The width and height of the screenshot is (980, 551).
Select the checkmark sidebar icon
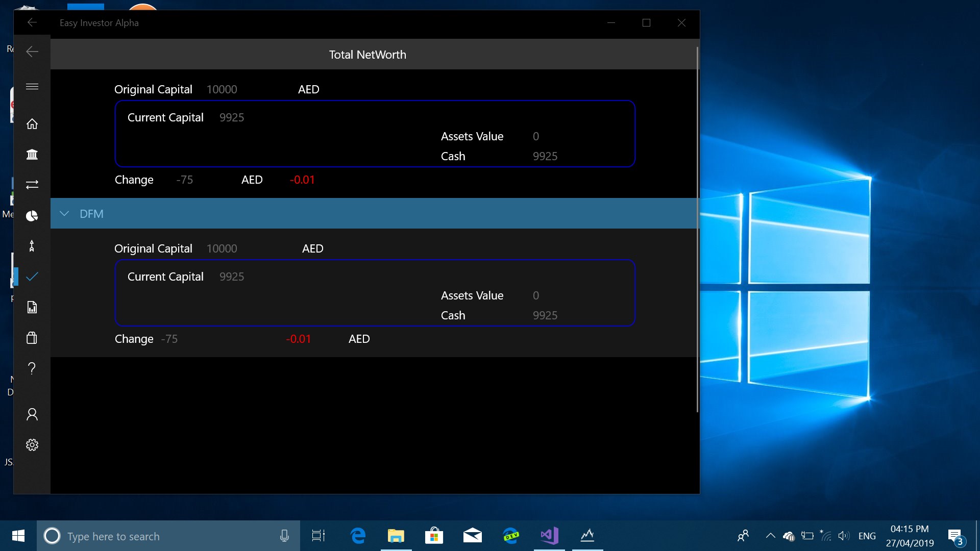32,277
